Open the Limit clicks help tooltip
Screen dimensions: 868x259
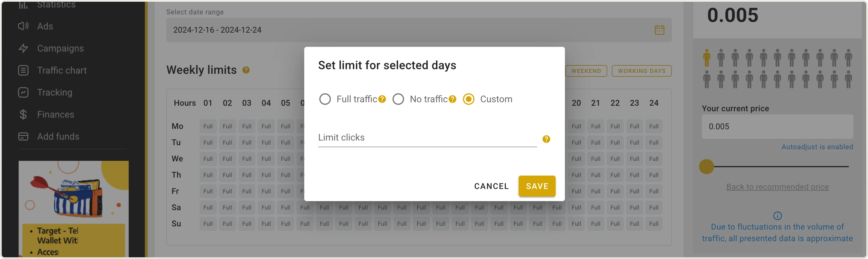coord(546,139)
